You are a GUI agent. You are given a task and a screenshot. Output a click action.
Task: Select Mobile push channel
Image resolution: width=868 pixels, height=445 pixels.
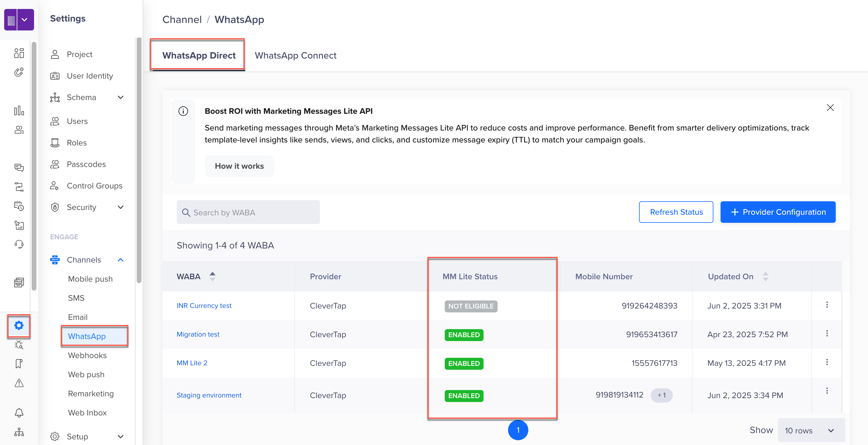tap(90, 279)
